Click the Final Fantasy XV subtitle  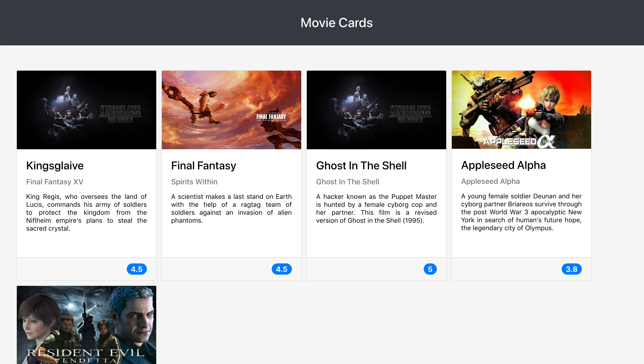tap(54, 182)
